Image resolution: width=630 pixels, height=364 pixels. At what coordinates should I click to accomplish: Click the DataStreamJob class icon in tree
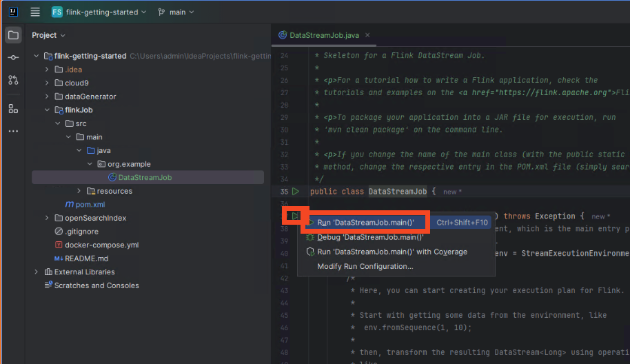click(112, 177)
